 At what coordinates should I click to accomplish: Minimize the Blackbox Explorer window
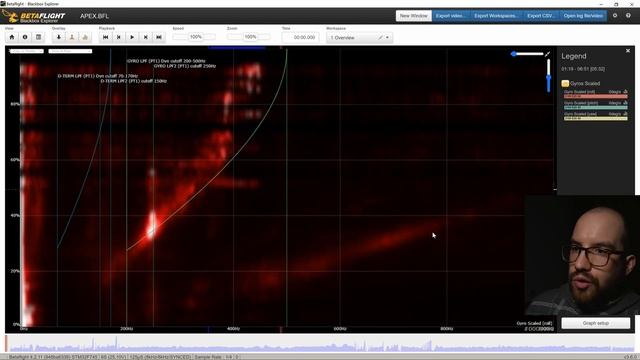tap(601, 4)
